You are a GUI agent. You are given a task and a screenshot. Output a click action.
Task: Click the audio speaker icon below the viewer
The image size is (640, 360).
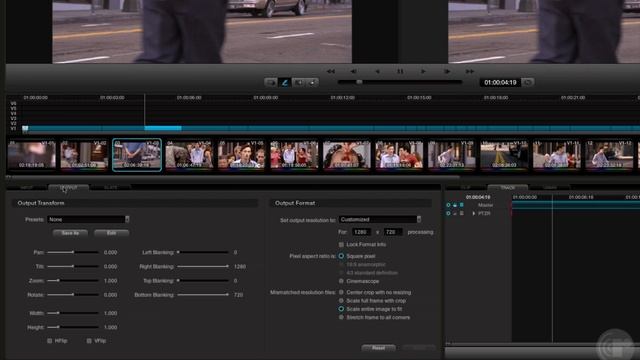(x=299, y=82)
